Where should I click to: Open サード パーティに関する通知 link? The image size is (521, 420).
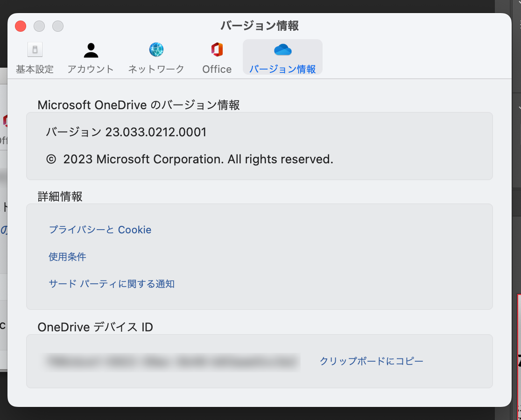[x=112, y=284]
